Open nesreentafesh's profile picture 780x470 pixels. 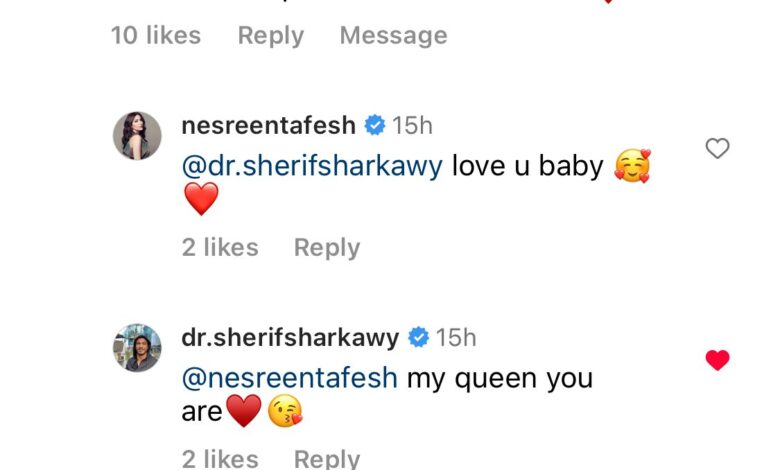(x=137, y=135)
